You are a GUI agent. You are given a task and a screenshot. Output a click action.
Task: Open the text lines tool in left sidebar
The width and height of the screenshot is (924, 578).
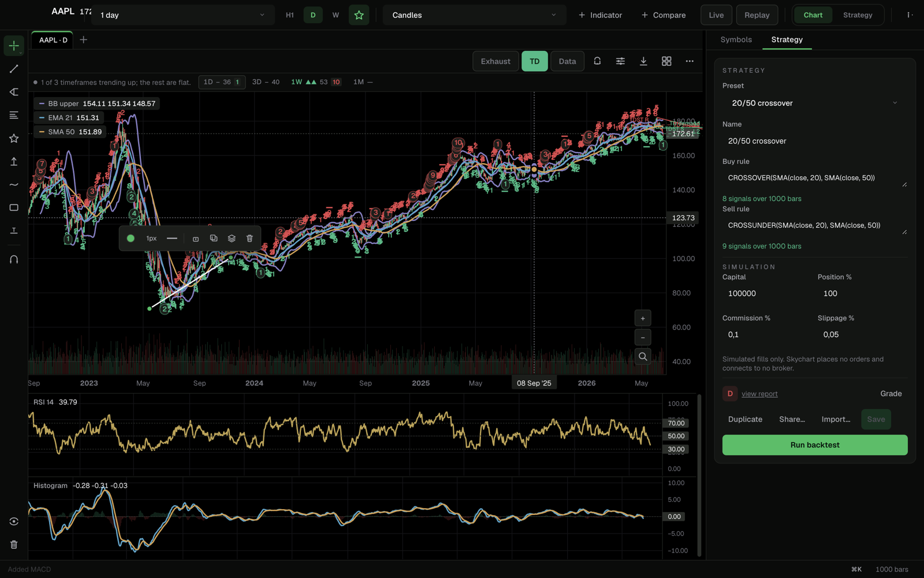click(14, 115)
